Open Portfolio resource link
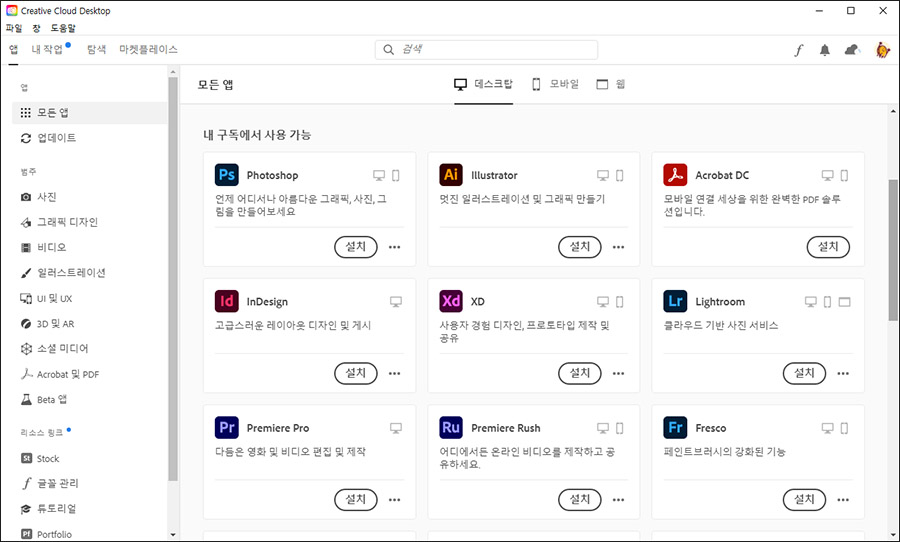The image size is (900, 542). 46,534
